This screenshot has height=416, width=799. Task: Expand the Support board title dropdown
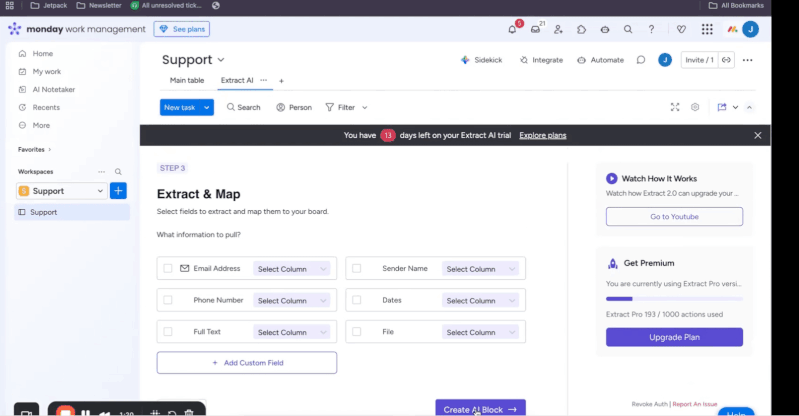(x=221, y=60)
